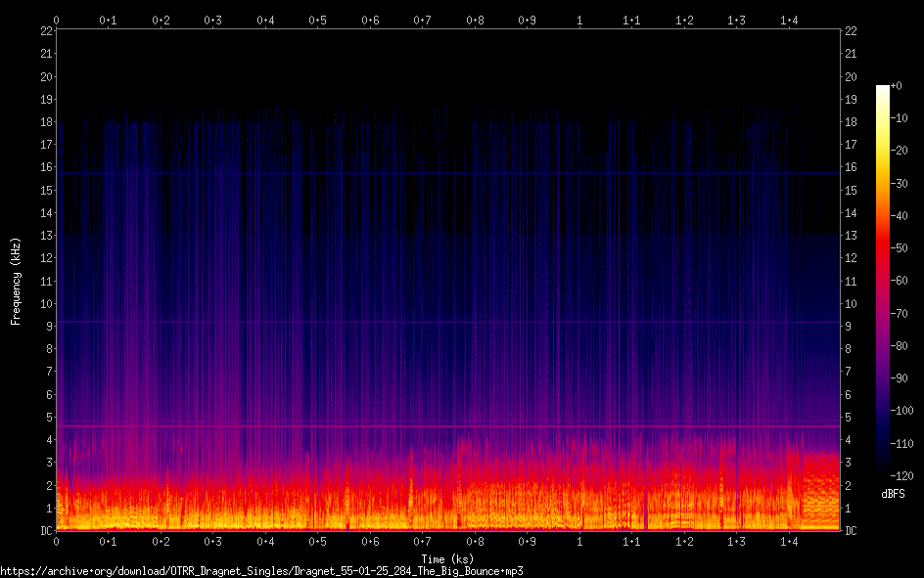
Task: Select the 1.4 tick on bottom time axis
Action: coord(789,541)
